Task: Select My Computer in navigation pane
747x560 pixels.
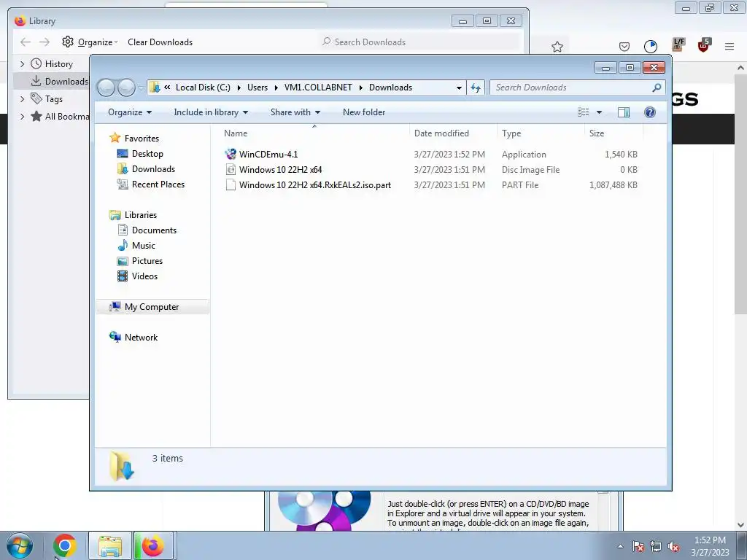Action: [x=152, y=307]
